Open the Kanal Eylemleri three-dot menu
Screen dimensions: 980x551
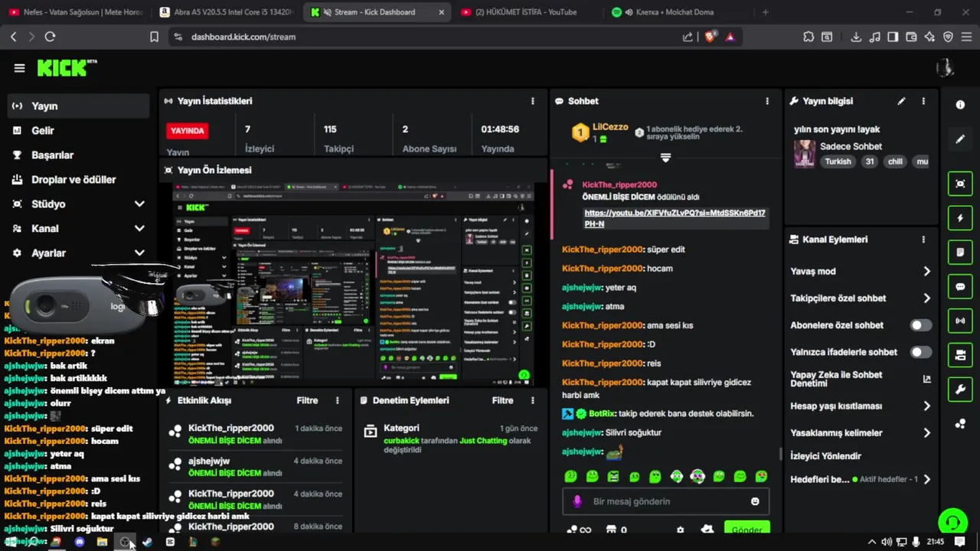tap(923, 240)
